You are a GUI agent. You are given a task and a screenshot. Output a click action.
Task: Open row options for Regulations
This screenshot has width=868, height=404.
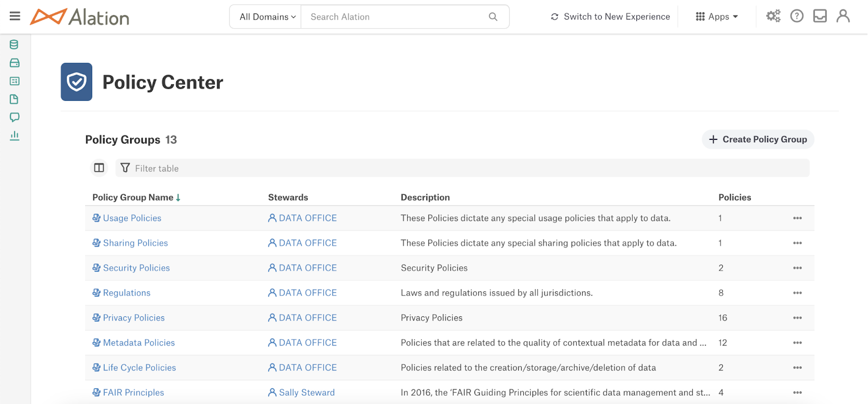(797, 293)
